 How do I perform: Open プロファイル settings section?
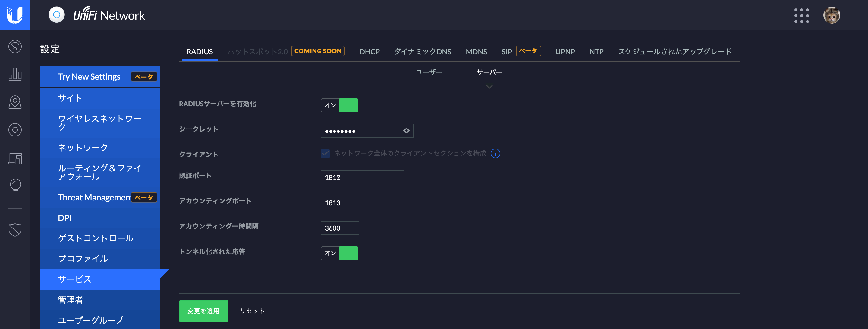(100, 259)
